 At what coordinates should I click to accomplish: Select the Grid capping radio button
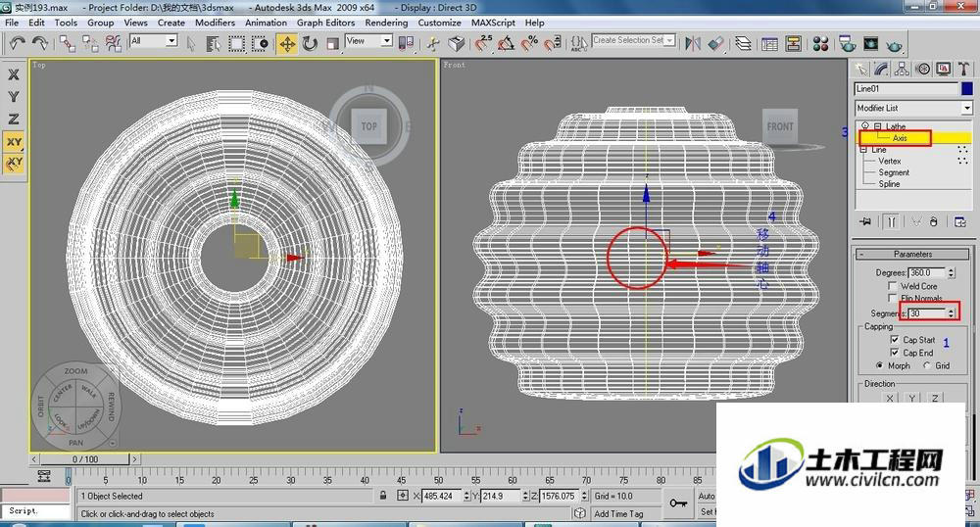coord(927,365)
